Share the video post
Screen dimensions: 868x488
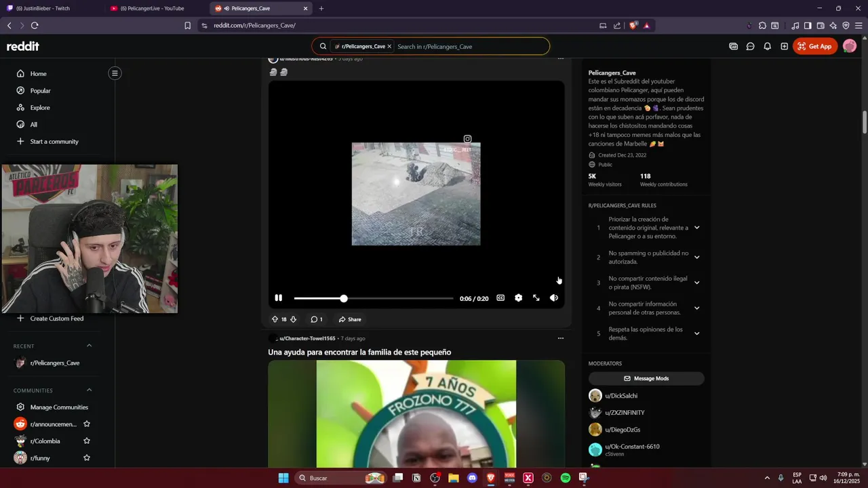click(350, 319)
